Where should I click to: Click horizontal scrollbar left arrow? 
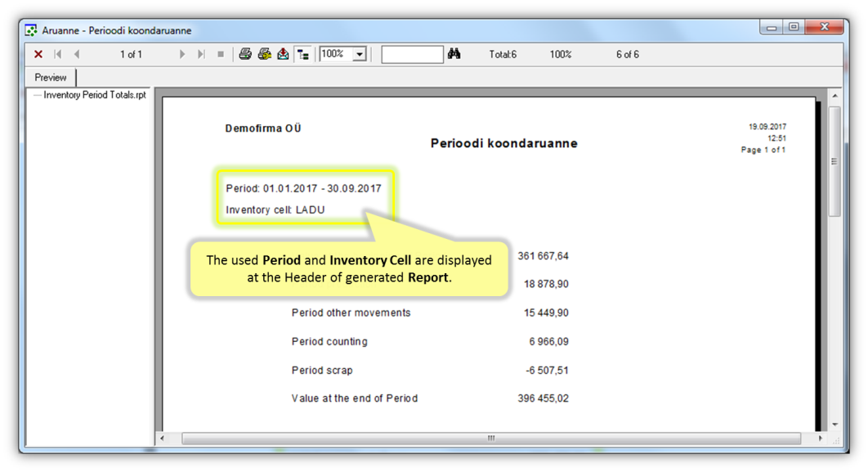(x=162, y=438)
